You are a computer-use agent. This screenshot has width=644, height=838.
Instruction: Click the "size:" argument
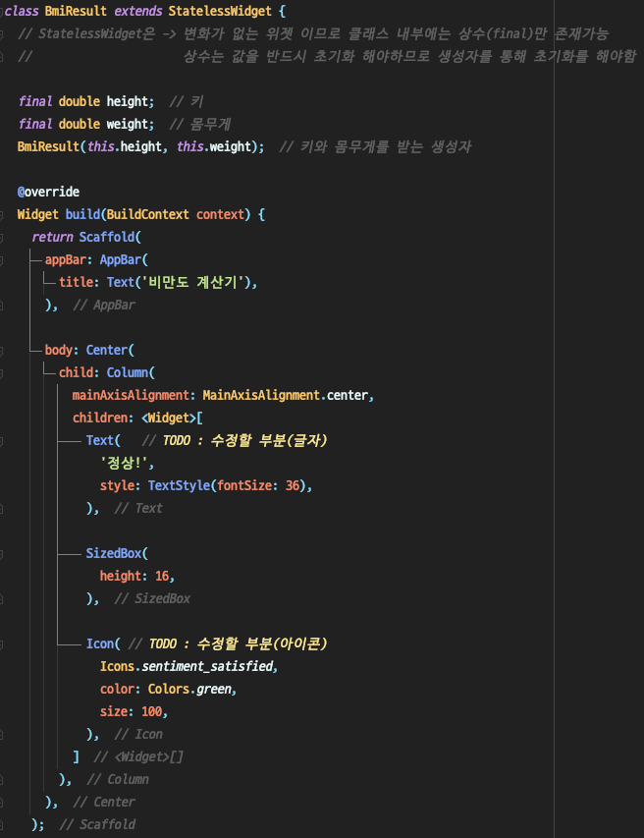click(117, 711)
